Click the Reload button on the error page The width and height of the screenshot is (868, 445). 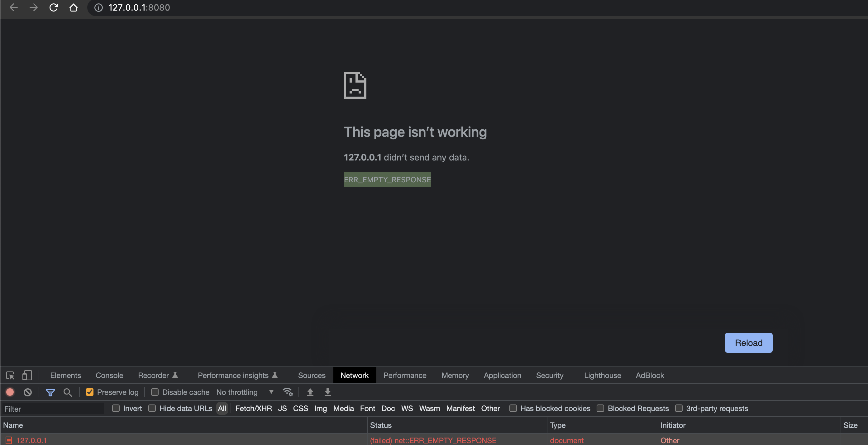(x=748, y=342)
